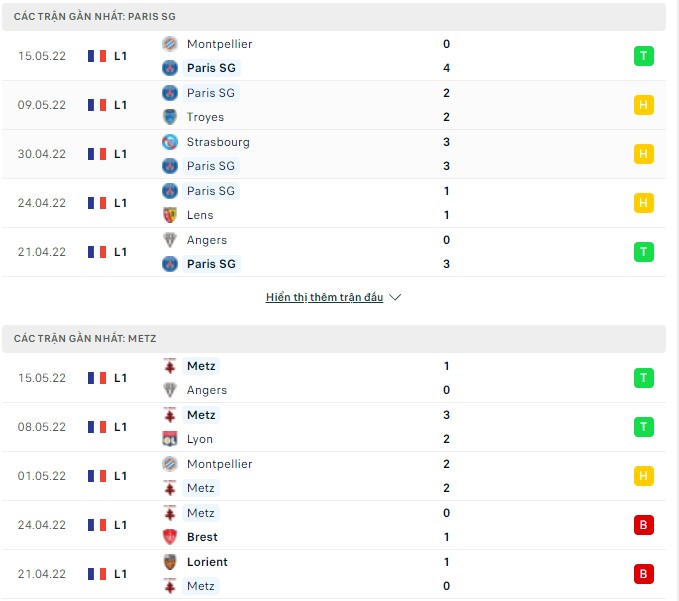Click the yellow H badge for Paris SG–Troyes

coord(643,105)
